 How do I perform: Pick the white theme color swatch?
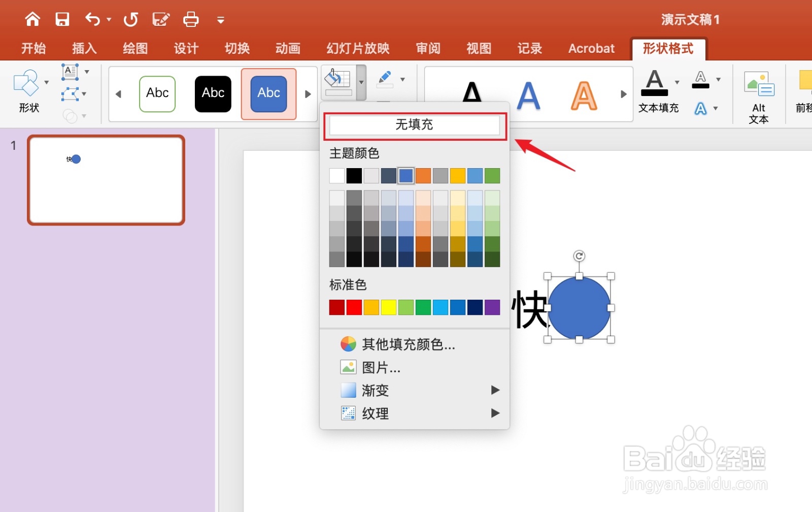[x=337, y=176]
